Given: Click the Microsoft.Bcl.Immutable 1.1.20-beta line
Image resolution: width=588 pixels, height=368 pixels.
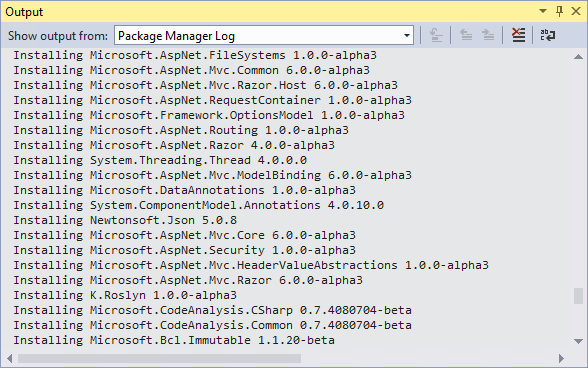Looking at the screenshot, I should (174, 340).
